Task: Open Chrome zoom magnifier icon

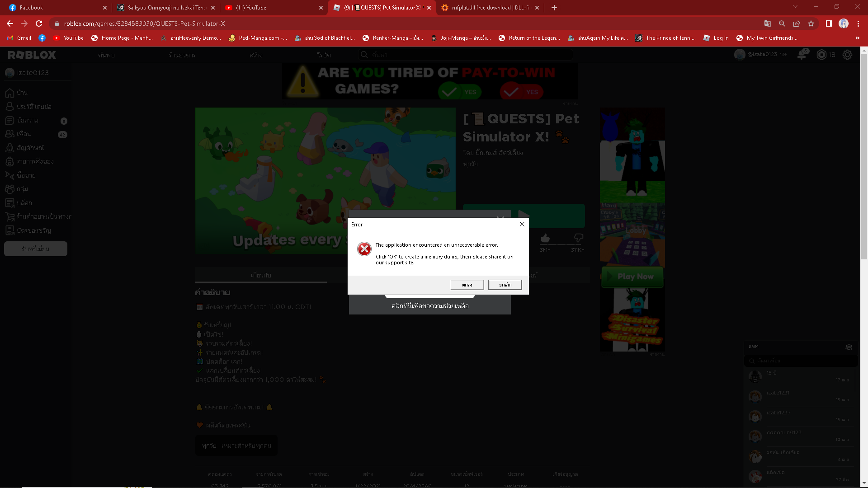Action: (x=782, y=23)
